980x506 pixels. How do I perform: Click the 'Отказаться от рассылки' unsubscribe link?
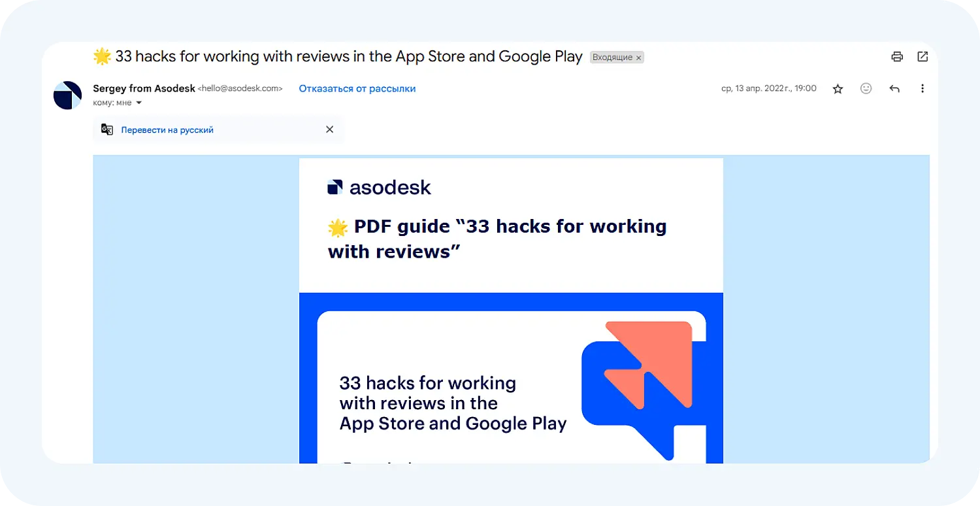pos(357,89)
